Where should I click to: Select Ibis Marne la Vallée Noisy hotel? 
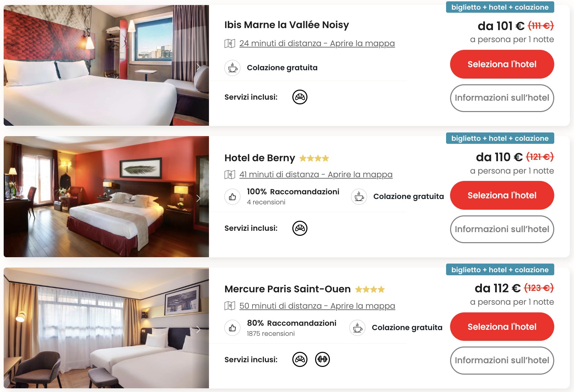(x=502, y=64)
